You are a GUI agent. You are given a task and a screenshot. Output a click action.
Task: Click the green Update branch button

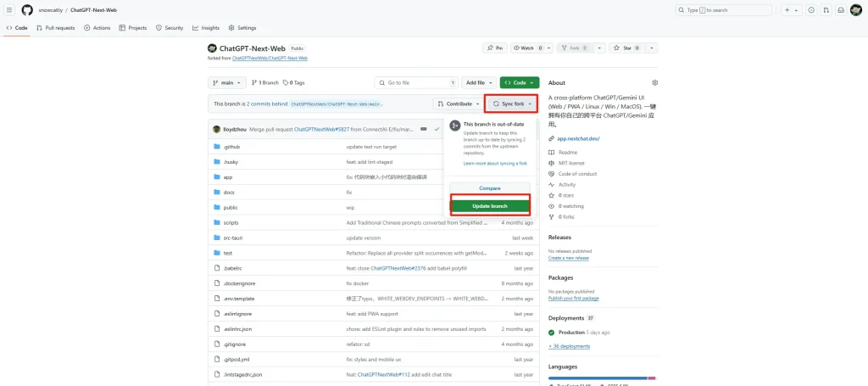coord(489,206)
